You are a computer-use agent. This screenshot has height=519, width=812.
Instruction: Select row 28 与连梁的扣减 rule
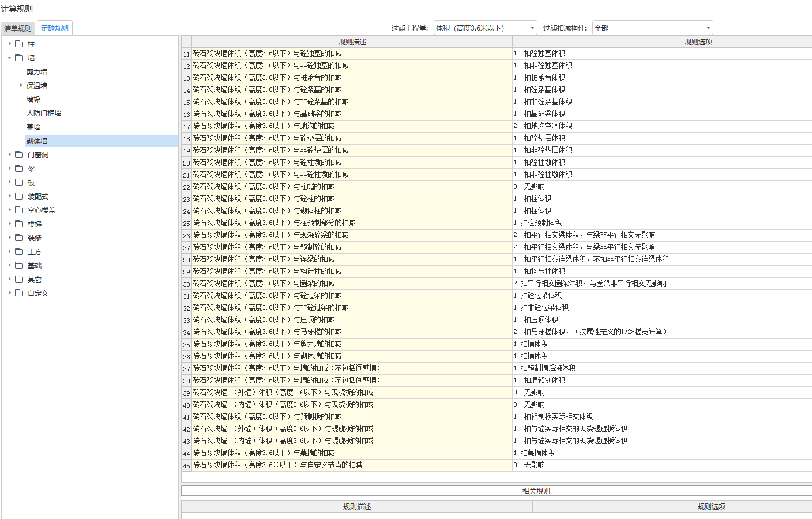click(352, 259)
